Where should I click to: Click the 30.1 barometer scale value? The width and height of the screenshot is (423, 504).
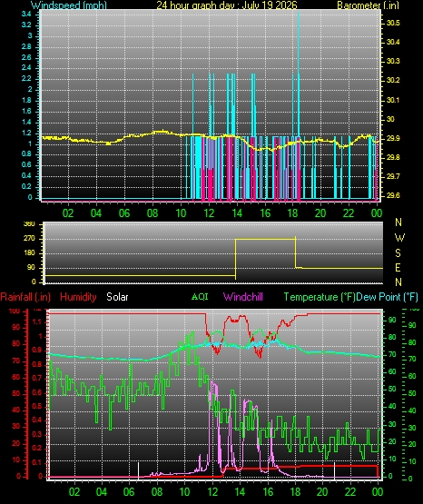[393, 100]
